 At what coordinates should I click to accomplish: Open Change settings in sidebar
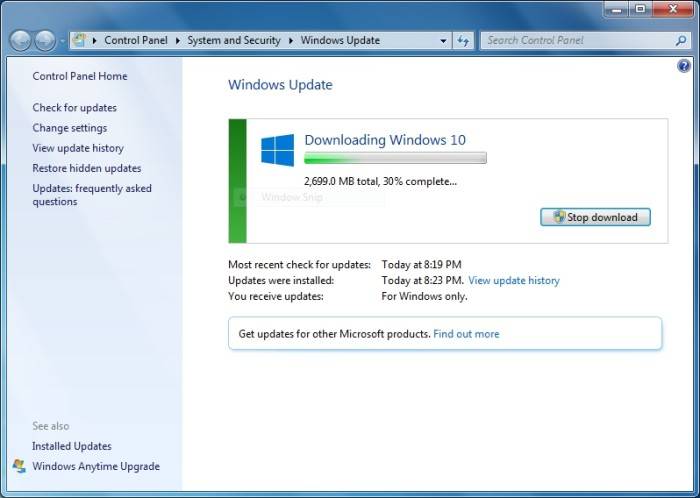click(x=69, y=128)
